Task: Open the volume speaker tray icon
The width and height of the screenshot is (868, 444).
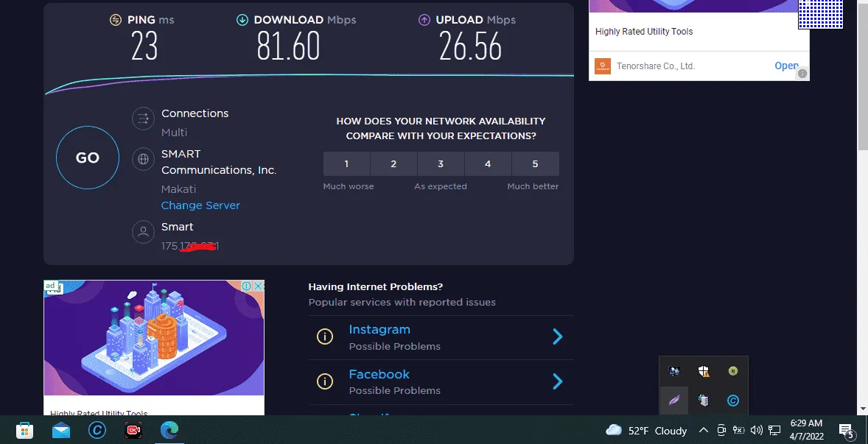Action: [x=756, y=430]
